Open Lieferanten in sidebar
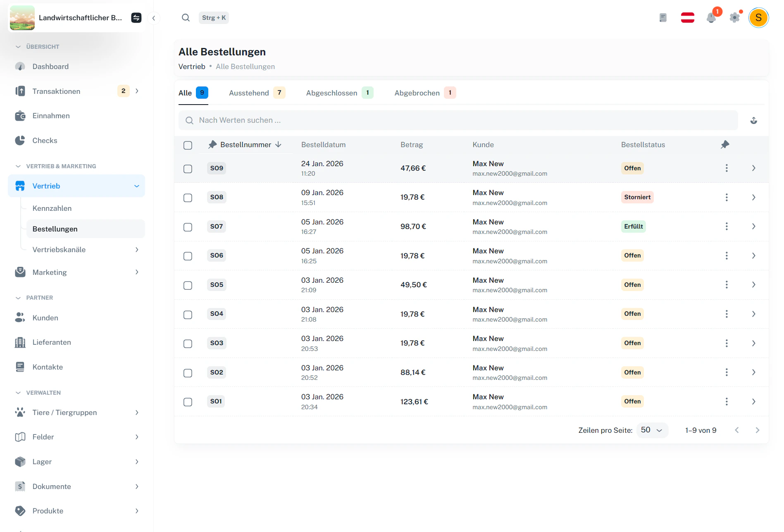This screenshot has height=532, width=784. [76, 342]
